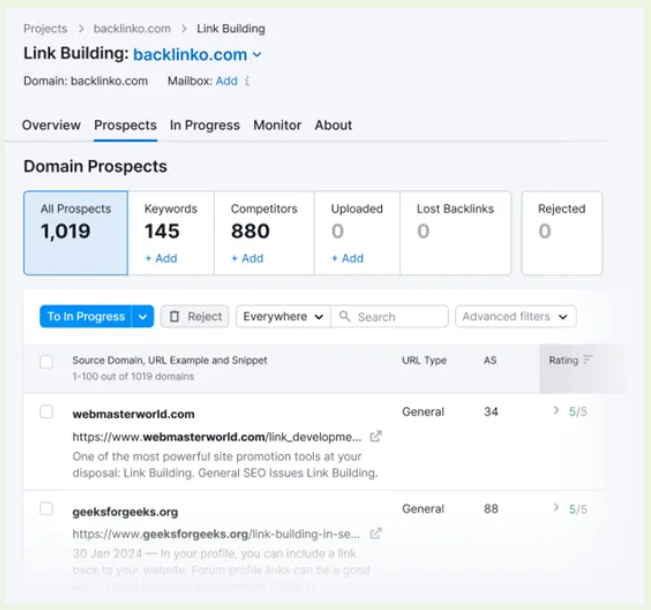The width and height of the screenshot is (651, 610).
Task: Select the Lost Backlinks card
Action: coord(455,233)
